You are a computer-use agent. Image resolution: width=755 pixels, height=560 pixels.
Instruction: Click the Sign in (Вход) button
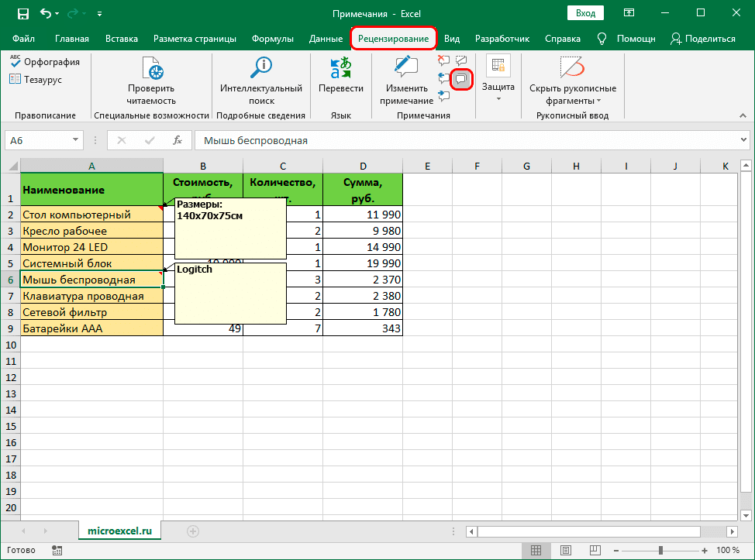coord(586,13)
